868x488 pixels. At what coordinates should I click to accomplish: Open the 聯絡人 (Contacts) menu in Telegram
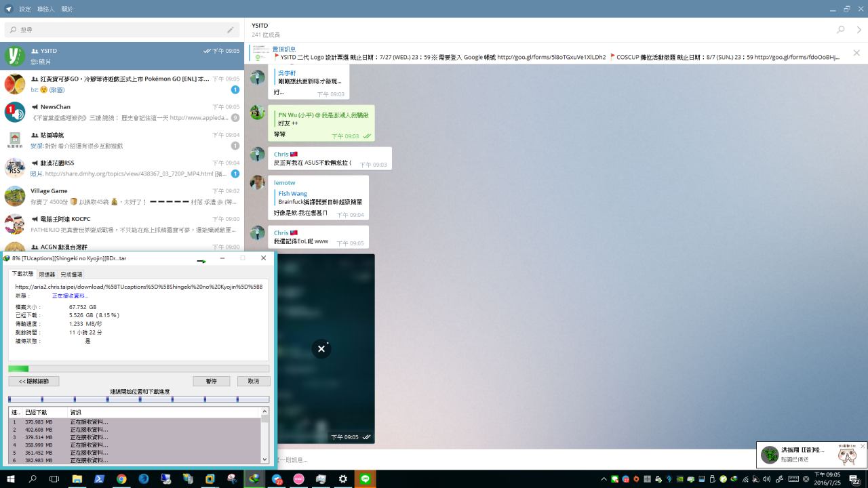[46, 9]
